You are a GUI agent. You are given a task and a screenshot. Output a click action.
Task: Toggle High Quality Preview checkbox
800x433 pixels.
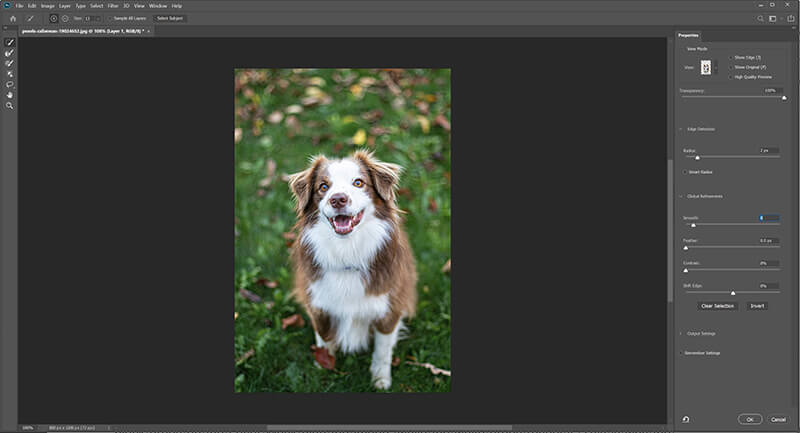click(x=730, y=76)
